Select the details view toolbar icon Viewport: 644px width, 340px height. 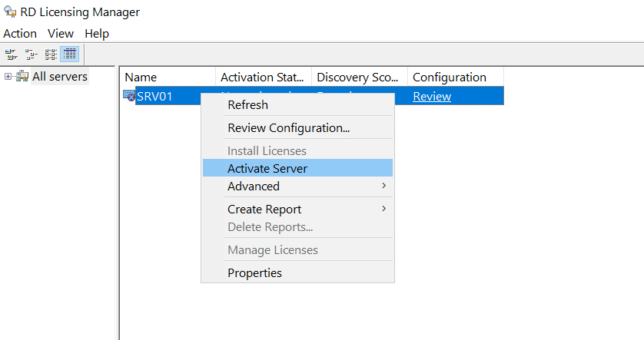70,54
